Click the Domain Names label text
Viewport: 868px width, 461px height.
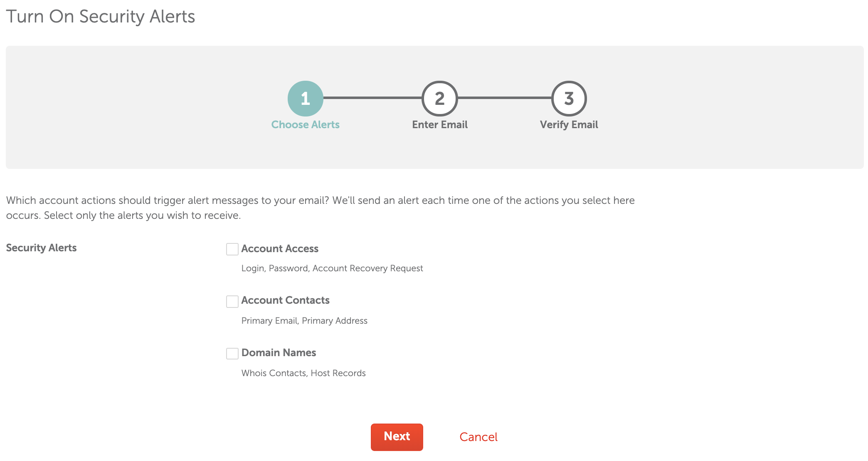[279, 353]
